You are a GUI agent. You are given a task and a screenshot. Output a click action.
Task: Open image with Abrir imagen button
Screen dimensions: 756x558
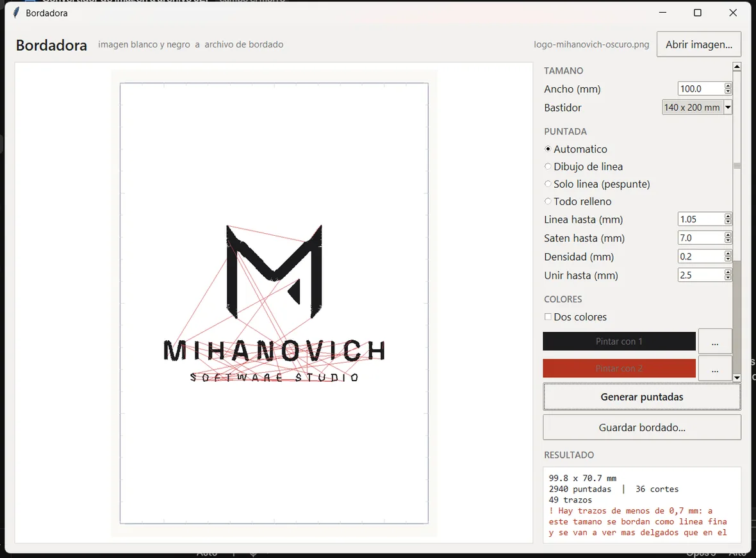[x=698, y=44]
